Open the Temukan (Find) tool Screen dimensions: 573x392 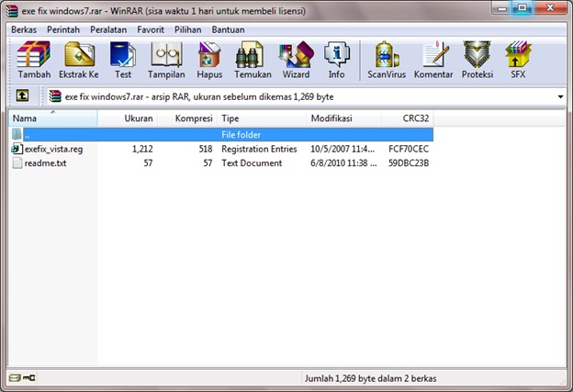tap(250, 55)
